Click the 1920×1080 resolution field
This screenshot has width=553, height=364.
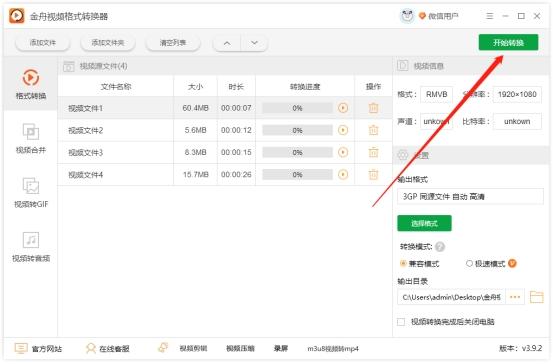pos(517,94)
